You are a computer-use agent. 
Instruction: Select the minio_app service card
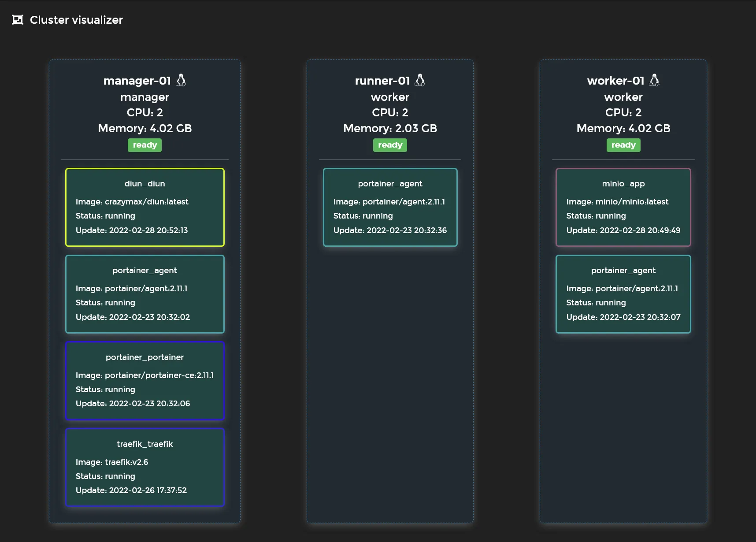[623, 207]
